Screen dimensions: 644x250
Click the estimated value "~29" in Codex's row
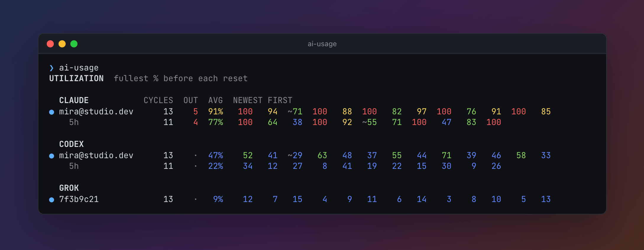point(295,156)
